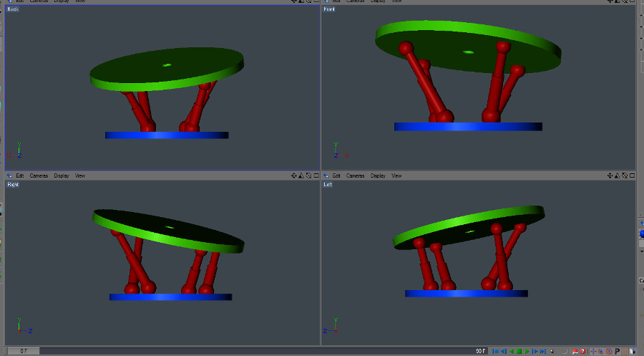Open View menu in Left viewport

396,175
